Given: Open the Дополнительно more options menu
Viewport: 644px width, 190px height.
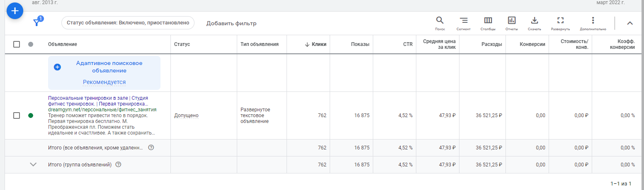Looking at the screenshot, I should click(x=593, y=23).
